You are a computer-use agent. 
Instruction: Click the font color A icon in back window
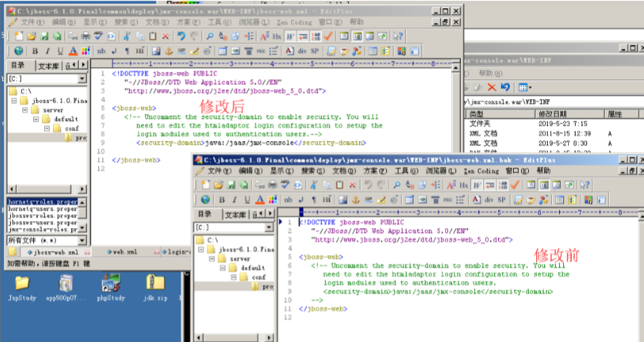73,51
